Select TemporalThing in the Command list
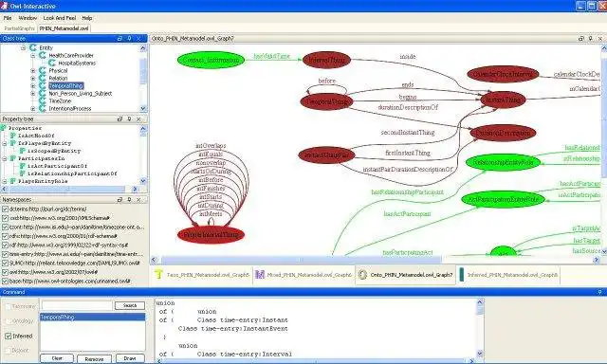This screenshot has height=364, width=607. [93, 318]
